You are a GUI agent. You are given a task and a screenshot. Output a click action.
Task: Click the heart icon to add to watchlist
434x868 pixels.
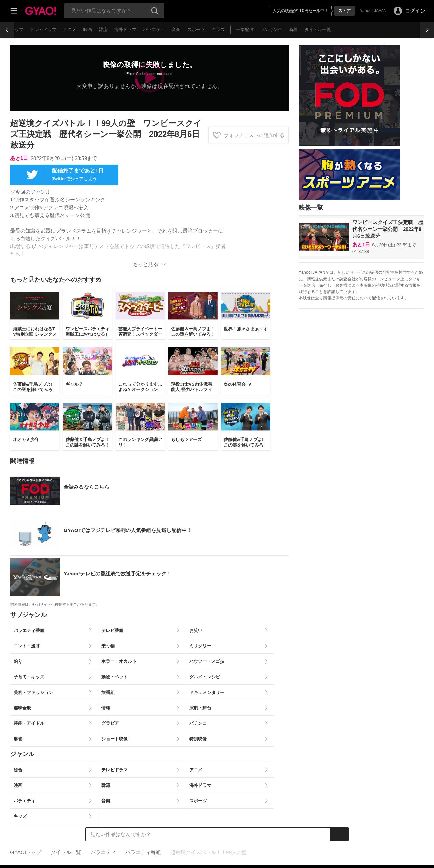(216, 135)
